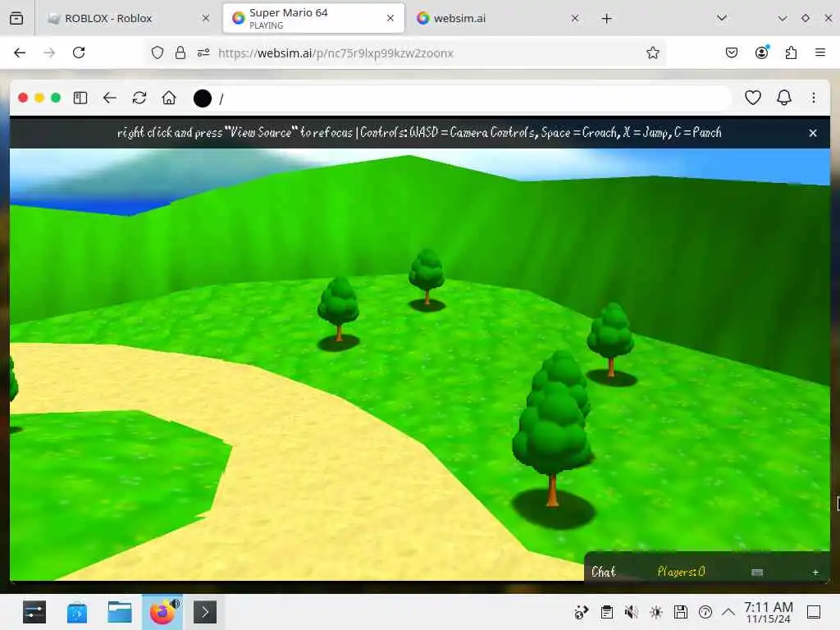Close the ROBLOX - Roblox tab

click(x=206, y=18)
